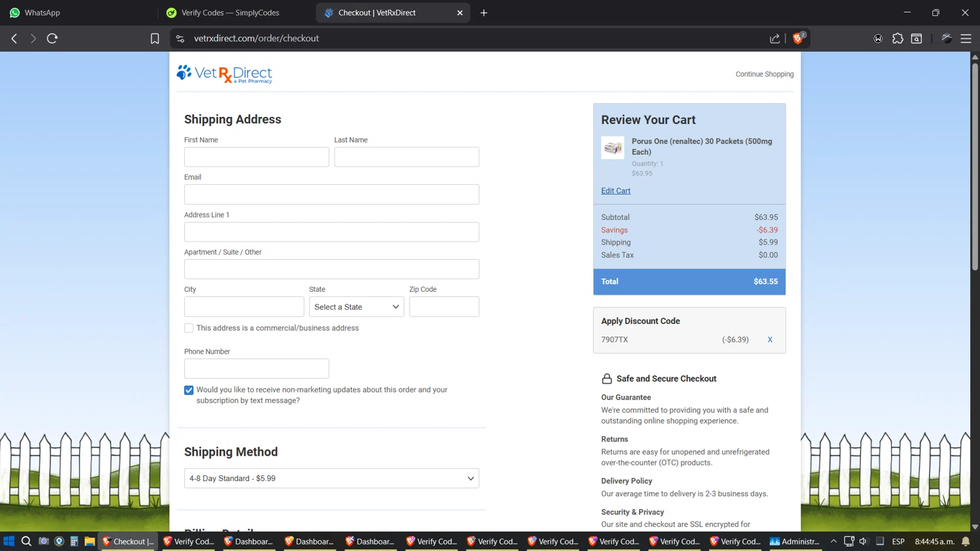Expand the Shipping Method dropdown
The width and height of the screenshot is (980, 551).
(x=332, y=479)
